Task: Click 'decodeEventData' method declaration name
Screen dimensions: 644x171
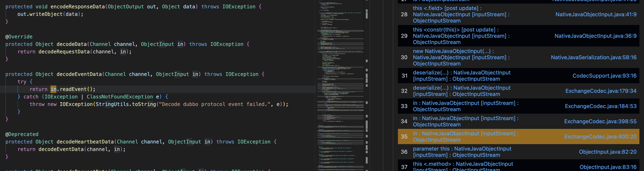Action: pyautogui.click(x=79, y=74)
